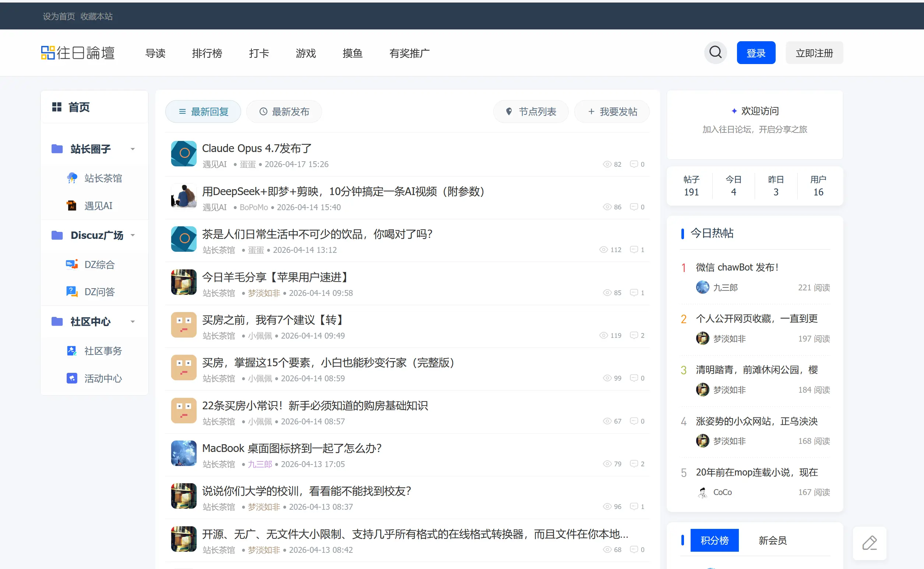Click comment icon on MacBook post

click(x=634, y=464)
